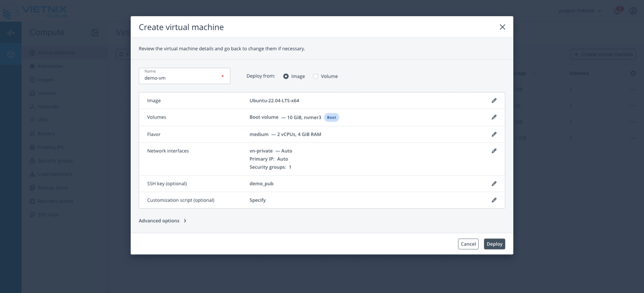The height and width of the screenshot is (293, 644).
Task: Open Recovery points in sidebar
Action: coord(65,201)
